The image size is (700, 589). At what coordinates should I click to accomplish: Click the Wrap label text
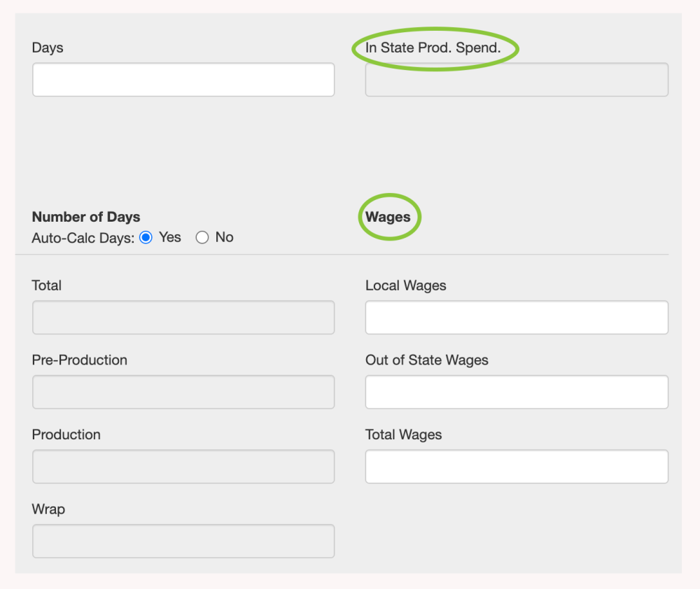[48, 509]
